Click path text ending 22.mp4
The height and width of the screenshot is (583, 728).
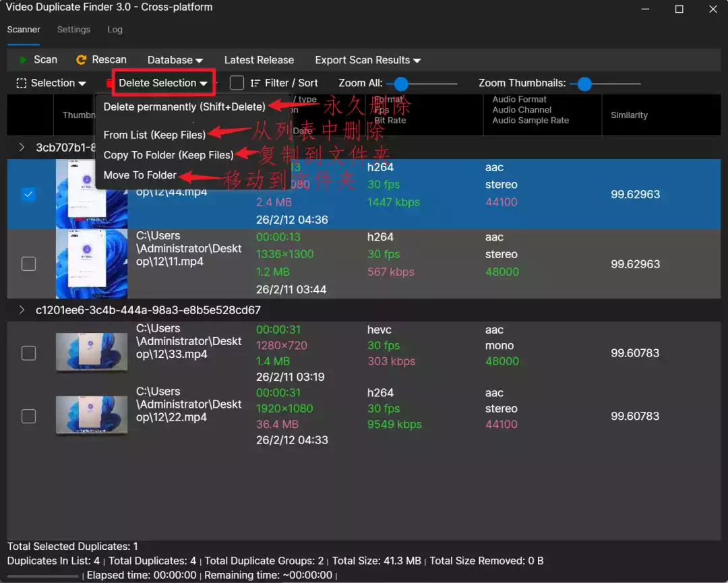189,404
